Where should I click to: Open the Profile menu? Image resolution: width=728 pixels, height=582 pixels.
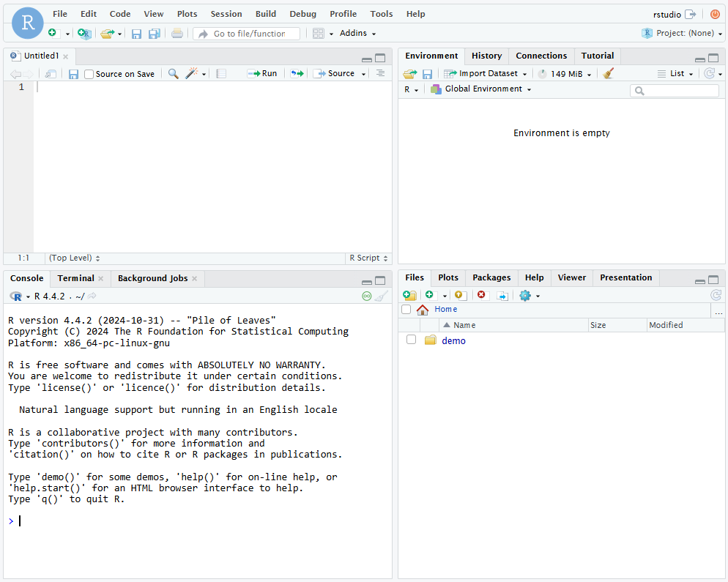pos(343,14)
